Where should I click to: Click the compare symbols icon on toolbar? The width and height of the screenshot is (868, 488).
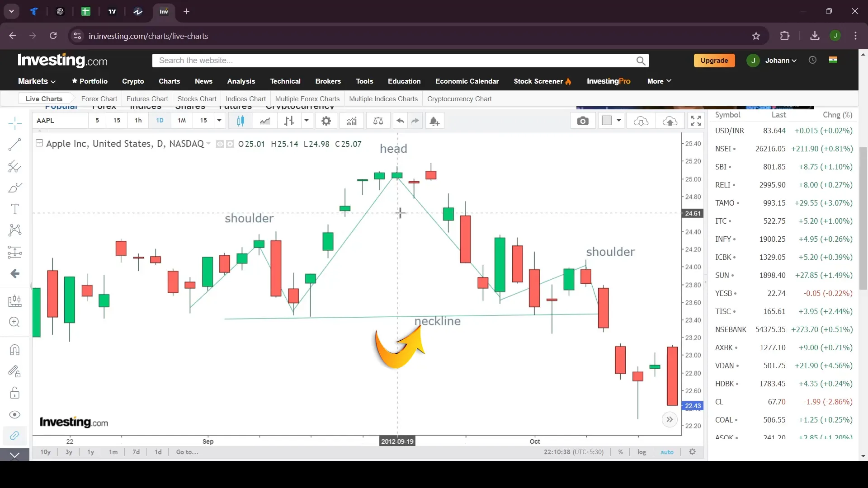(x=378, y=122)
